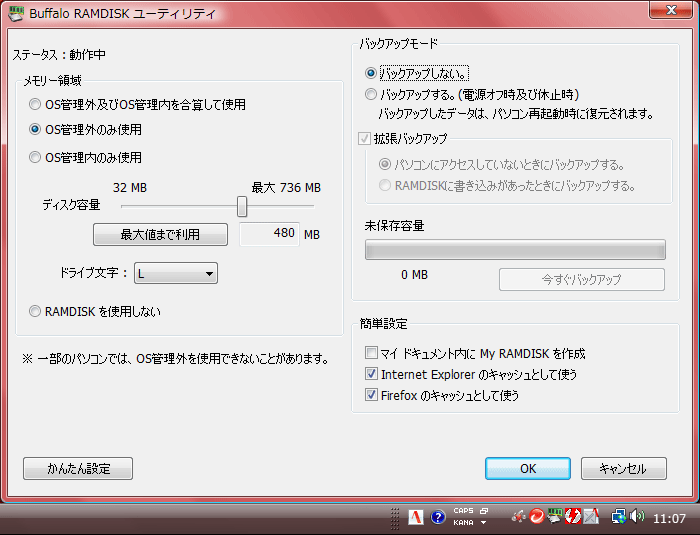The width and height of the screenshot is (700, 535).
Task: Toggle Internet Explorer のキャッシュとして使う checkbox
Action: [x=371, y=373]
